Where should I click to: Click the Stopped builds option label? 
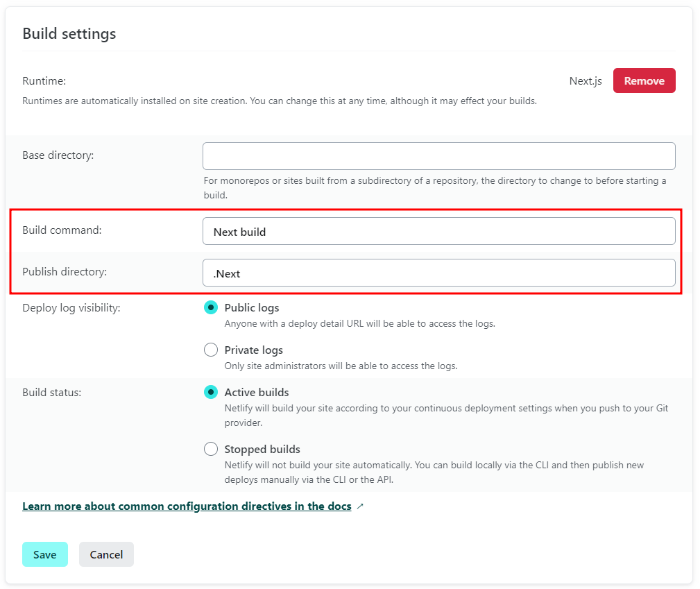tap(262, 449)
